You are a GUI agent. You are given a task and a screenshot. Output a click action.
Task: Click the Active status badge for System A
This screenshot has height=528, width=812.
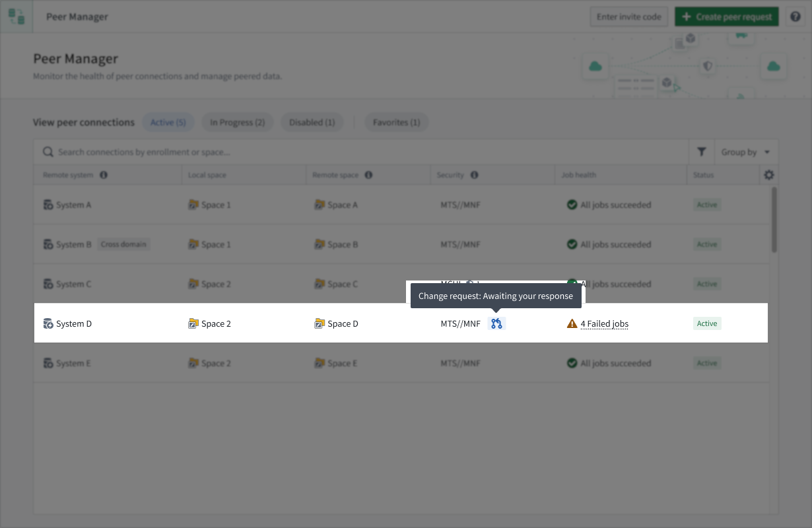click(707, 205)
